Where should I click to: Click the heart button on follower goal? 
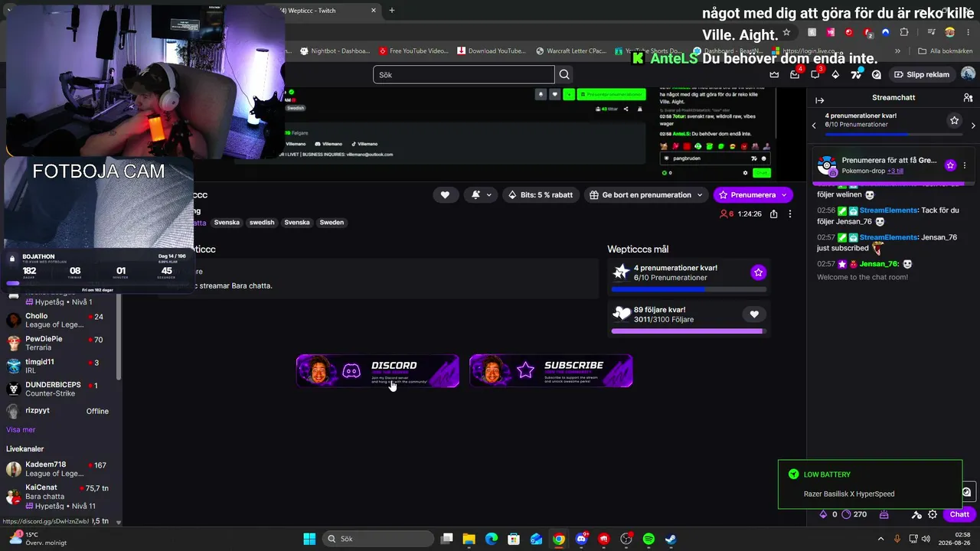point(754,315)
